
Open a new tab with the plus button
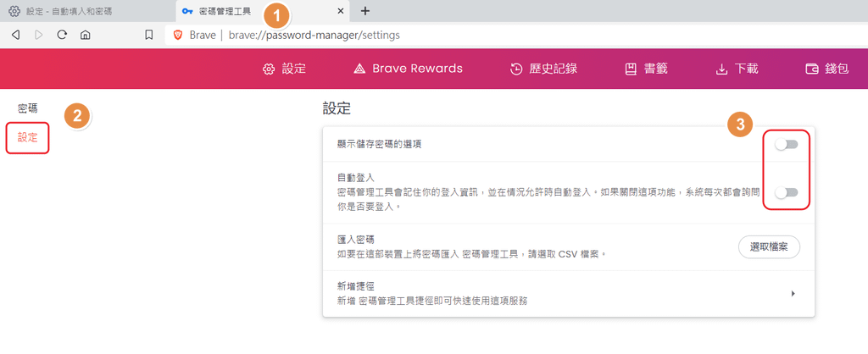coord(364,10)
